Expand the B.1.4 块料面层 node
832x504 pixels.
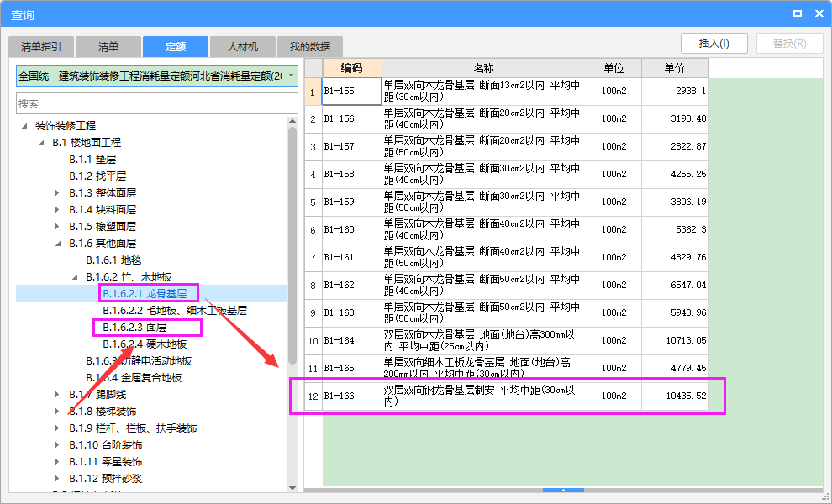coord(57,210)
